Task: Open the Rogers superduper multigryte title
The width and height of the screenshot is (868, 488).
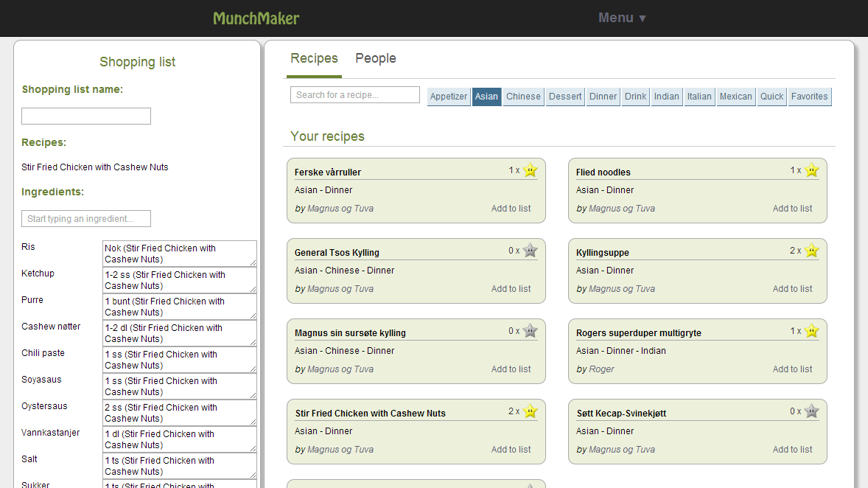Action: tap(638, 333)
